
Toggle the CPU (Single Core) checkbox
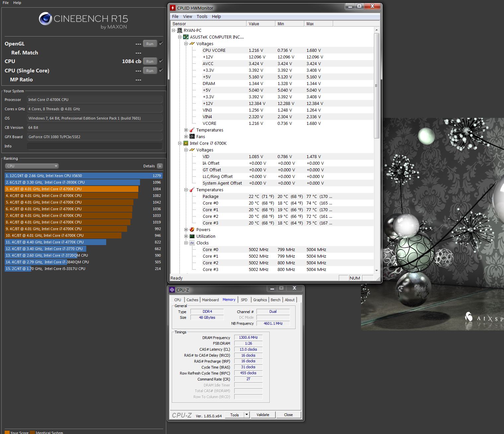tap(161, 70)
